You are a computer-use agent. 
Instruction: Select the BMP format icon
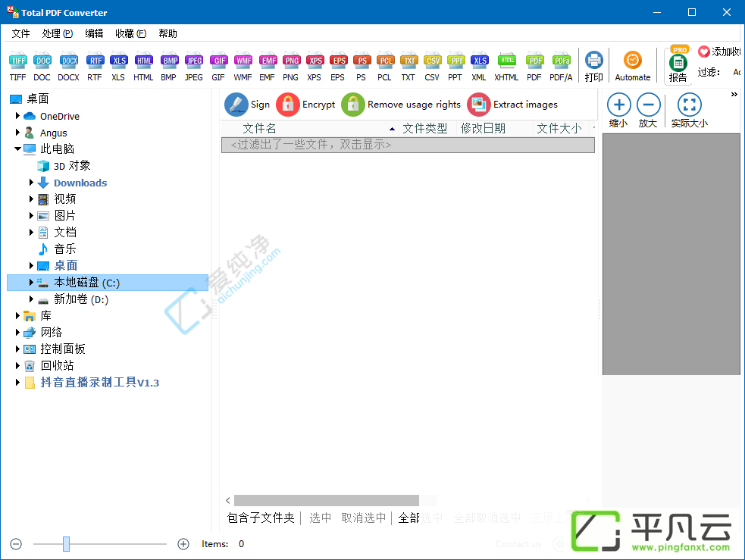[169, 67]
